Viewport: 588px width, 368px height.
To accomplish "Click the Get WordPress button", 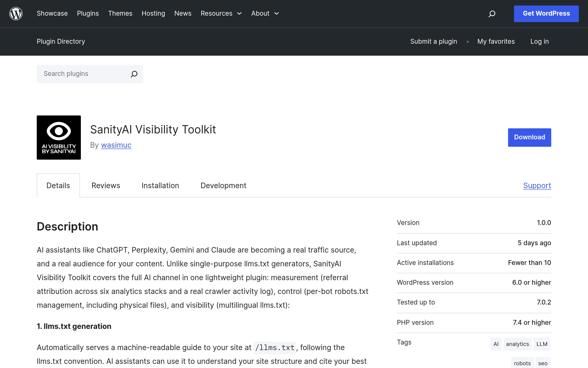I will (546, 14).
